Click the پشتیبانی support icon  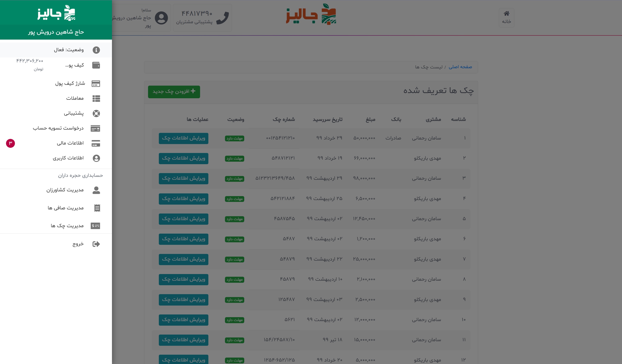tap(96, 113)
